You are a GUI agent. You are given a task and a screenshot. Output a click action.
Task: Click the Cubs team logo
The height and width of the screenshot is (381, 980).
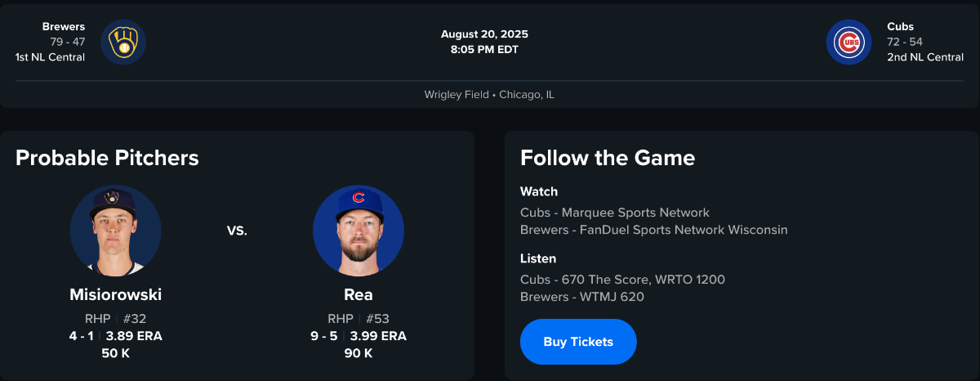click(x=849, y=43)
